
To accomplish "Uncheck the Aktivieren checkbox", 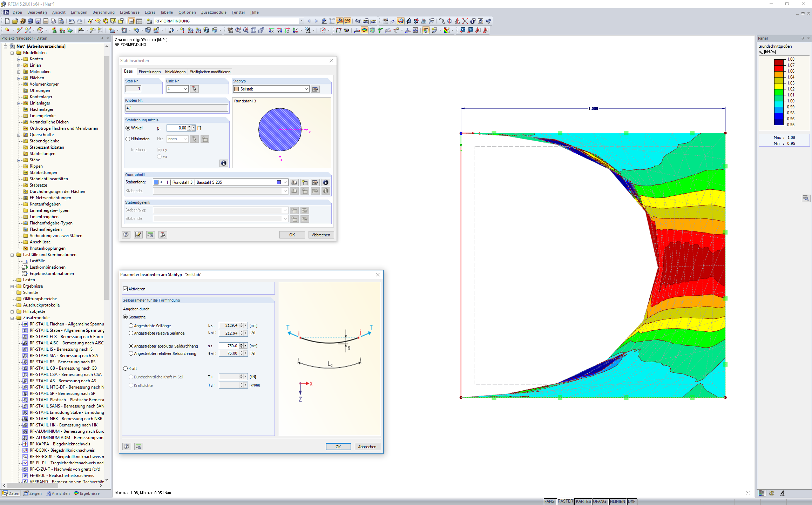I will coord(126,289).
